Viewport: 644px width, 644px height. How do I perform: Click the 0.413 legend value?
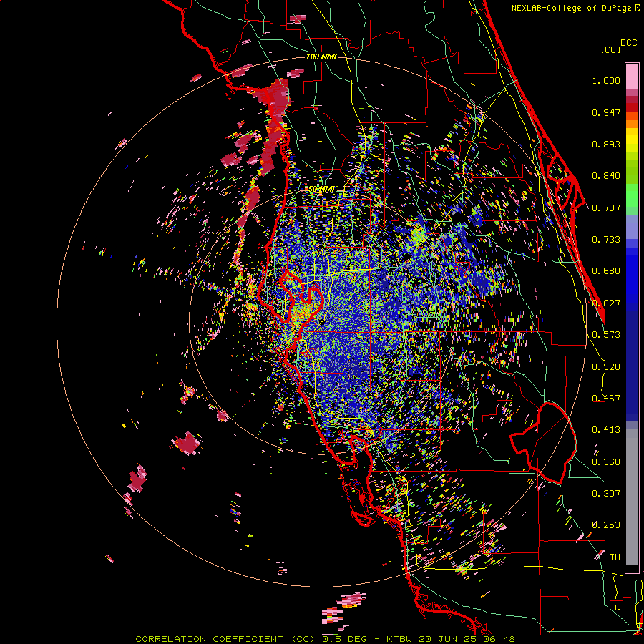pos(606,430)
